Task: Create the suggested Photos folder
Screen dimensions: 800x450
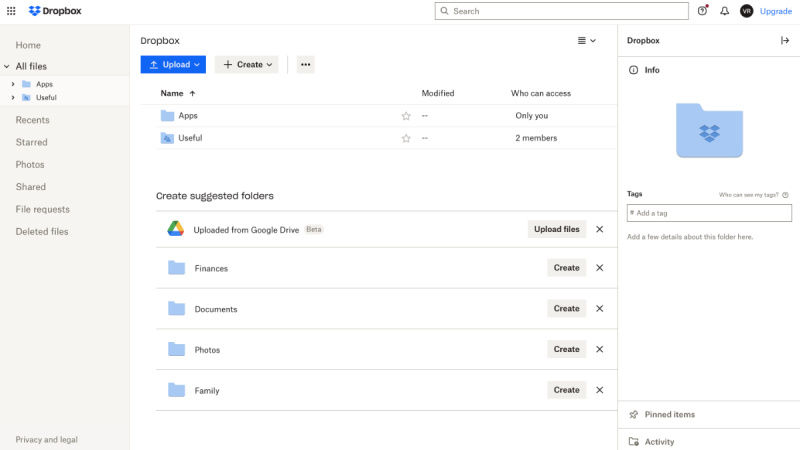Action: pyautogui.click(x=566, y=349)
